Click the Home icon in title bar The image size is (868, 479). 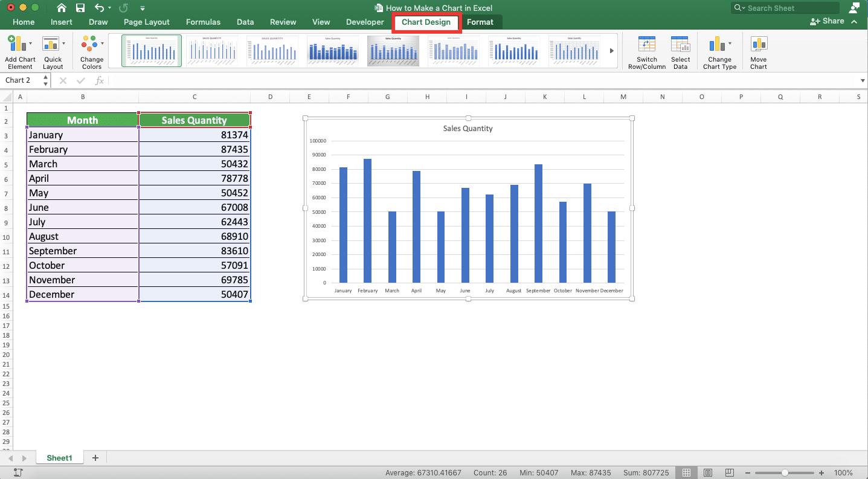point(62,8)
